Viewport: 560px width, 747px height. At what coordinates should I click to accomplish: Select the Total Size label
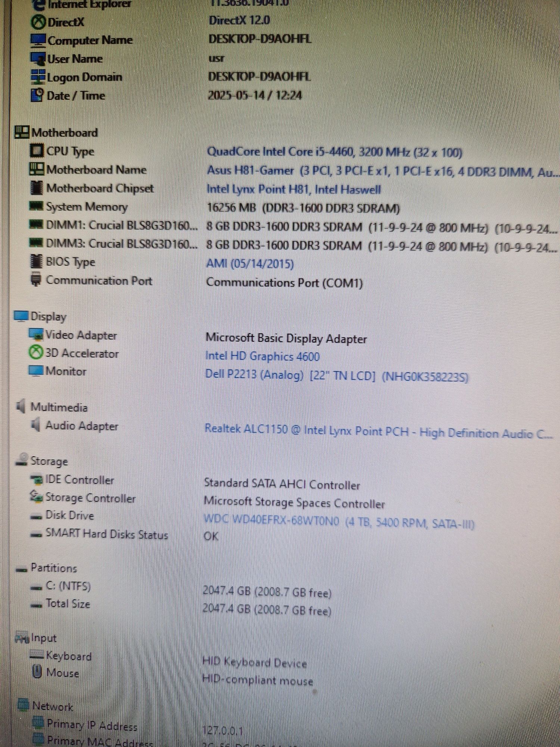(68, 604)
